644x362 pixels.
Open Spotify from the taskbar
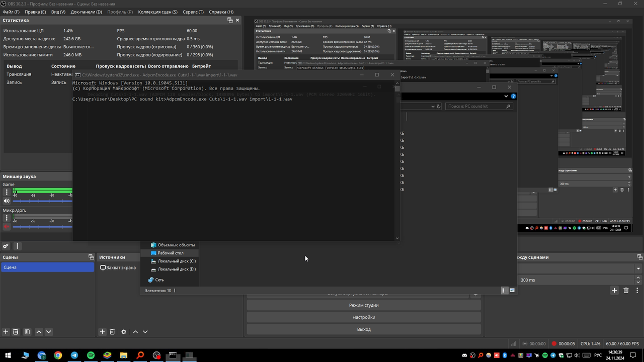point(91,355)
